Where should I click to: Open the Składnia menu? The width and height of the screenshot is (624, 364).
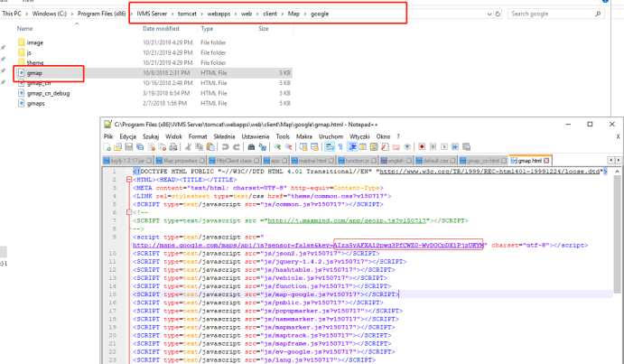(x=224, y=136)
